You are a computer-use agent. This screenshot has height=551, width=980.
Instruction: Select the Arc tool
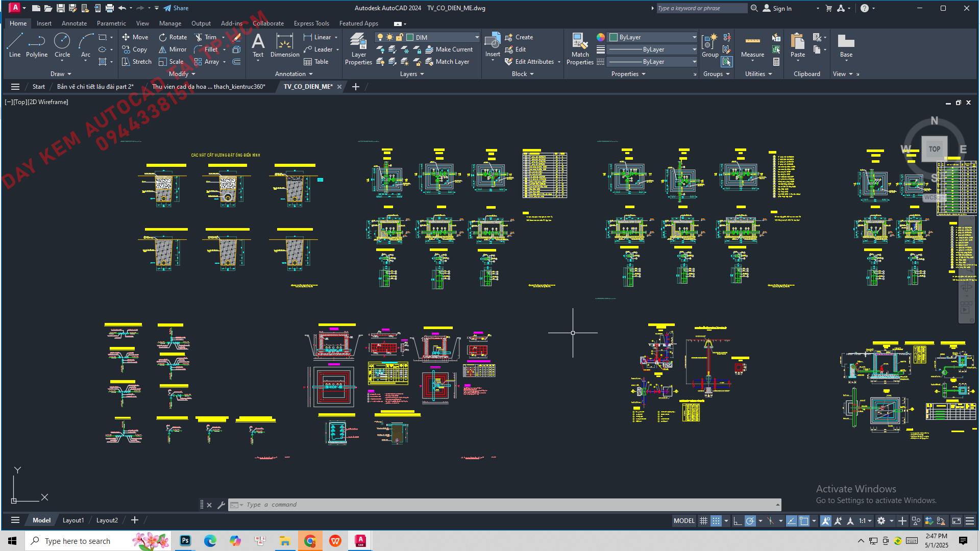[86, 45]
